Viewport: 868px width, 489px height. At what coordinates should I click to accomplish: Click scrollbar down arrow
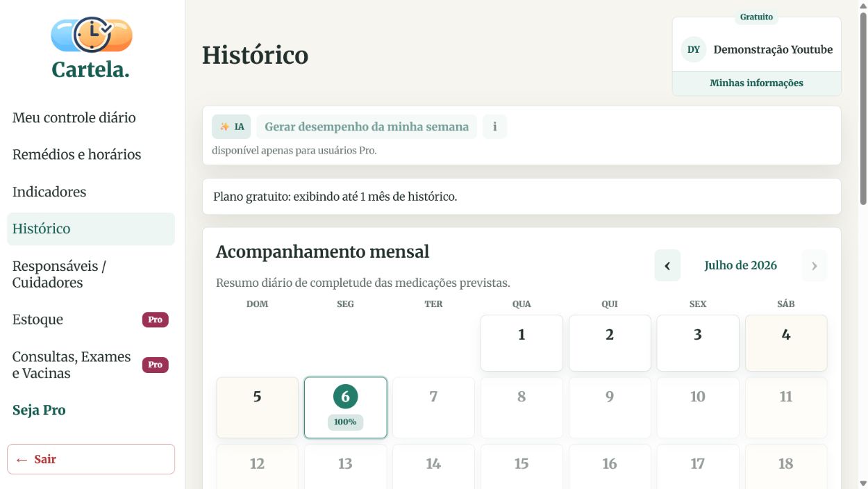tap(862, 483)
